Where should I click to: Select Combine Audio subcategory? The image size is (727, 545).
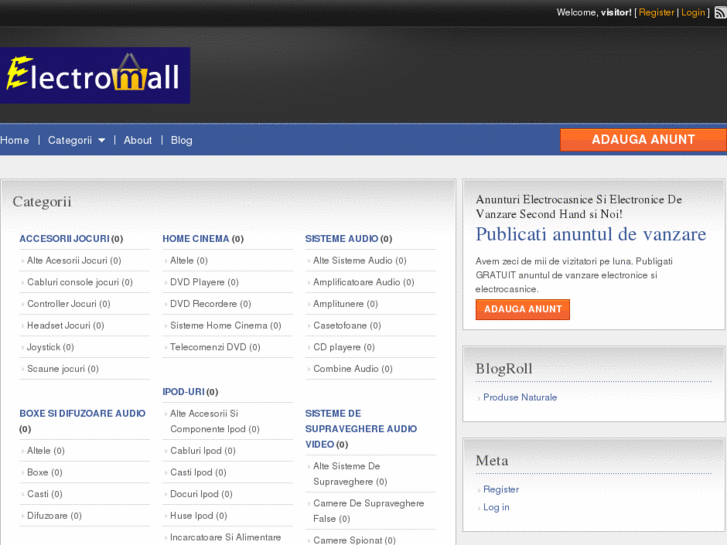346,369
